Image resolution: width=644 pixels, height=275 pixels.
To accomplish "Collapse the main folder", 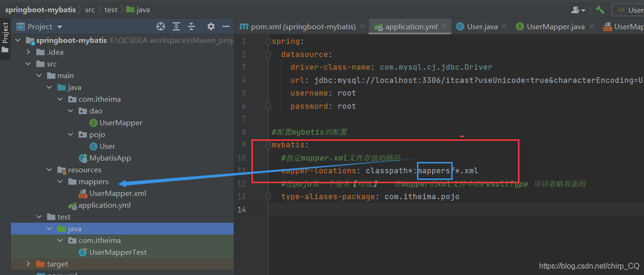I will click(x=39, y=75).
